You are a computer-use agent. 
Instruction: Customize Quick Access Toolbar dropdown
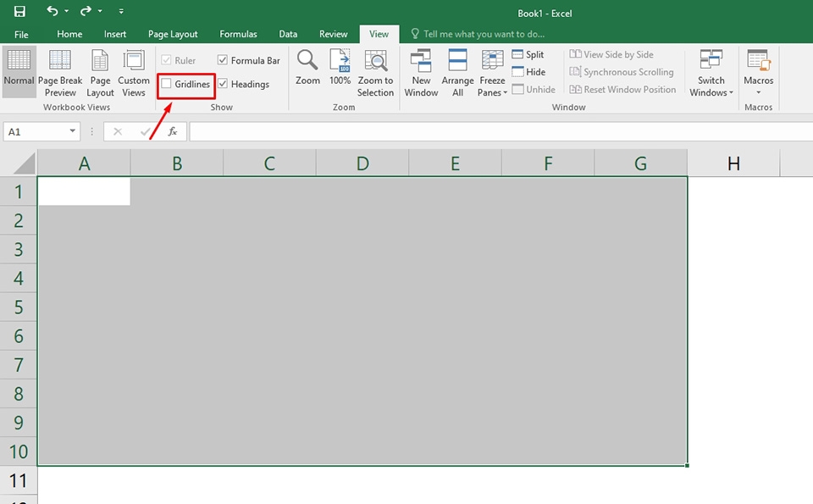tap(121, 11)
